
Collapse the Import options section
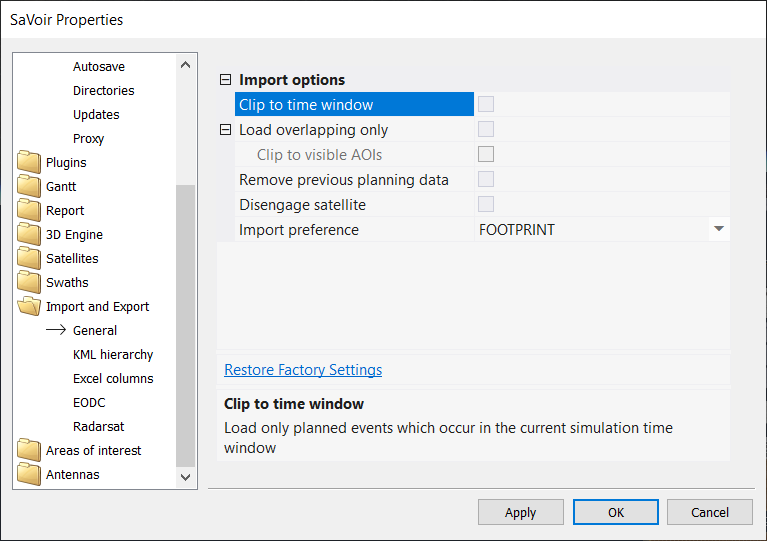tap(225, 80)
